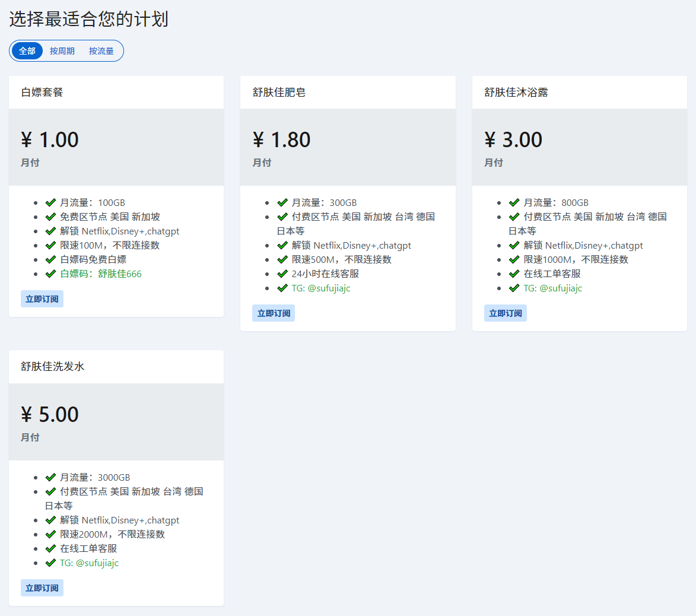Click the checkmark icon beside 白嫖码免费白嫖
This screenshot has width=696, height=616.
[50, 260]
